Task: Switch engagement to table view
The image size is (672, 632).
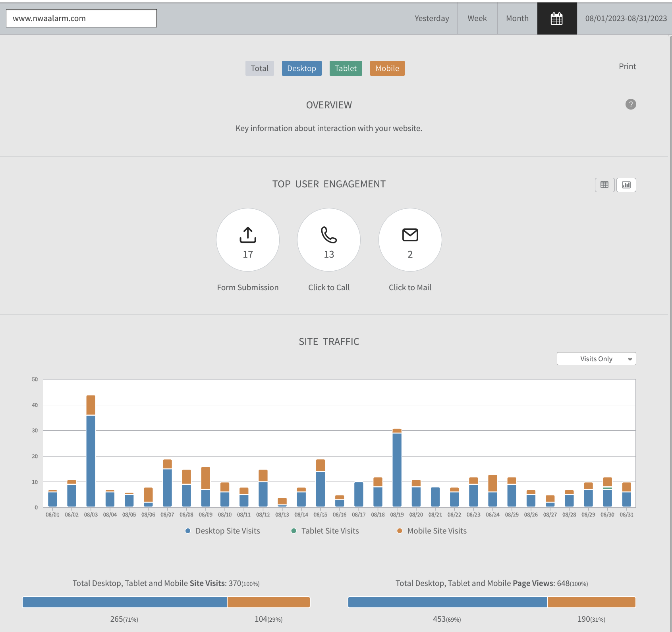Action: (x=604, y=185)
